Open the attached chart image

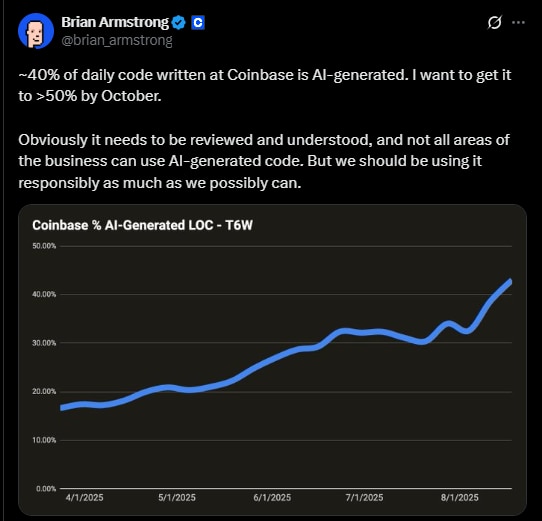tap(272, 360)
